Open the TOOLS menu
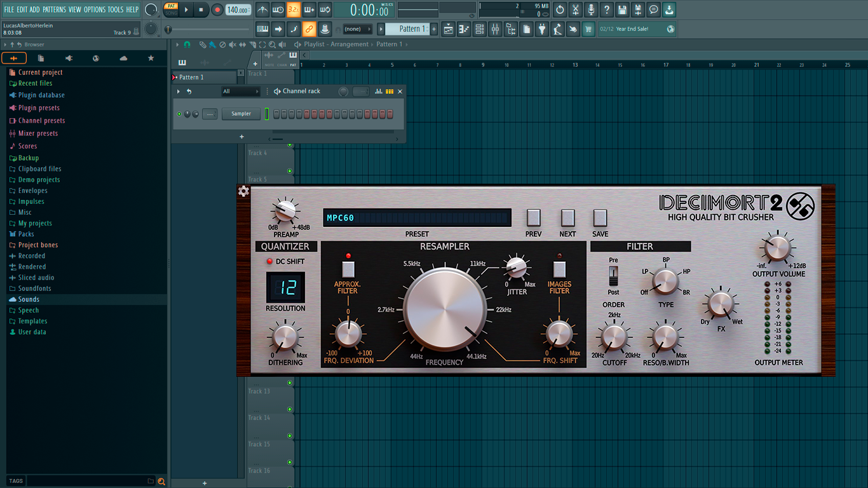The height and width of the screenshot is (488, 868). pyautogui.click(x=116, y=10)
